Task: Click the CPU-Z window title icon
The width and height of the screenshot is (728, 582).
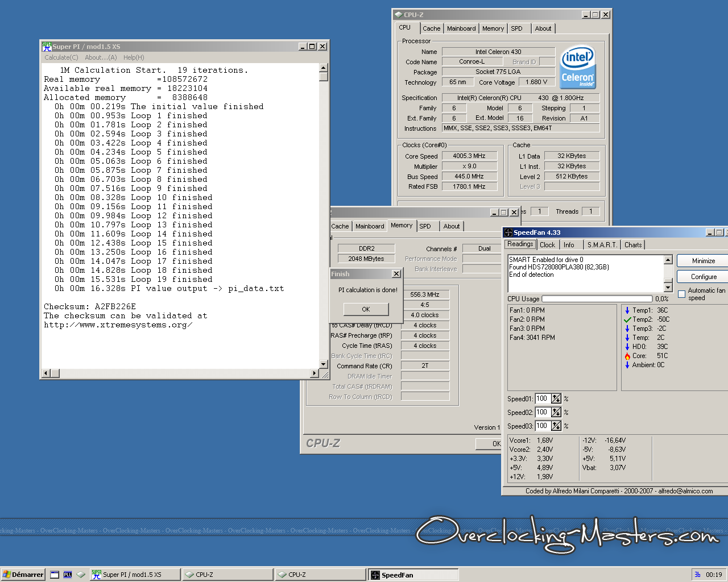Action: click(x=398, y=15)
